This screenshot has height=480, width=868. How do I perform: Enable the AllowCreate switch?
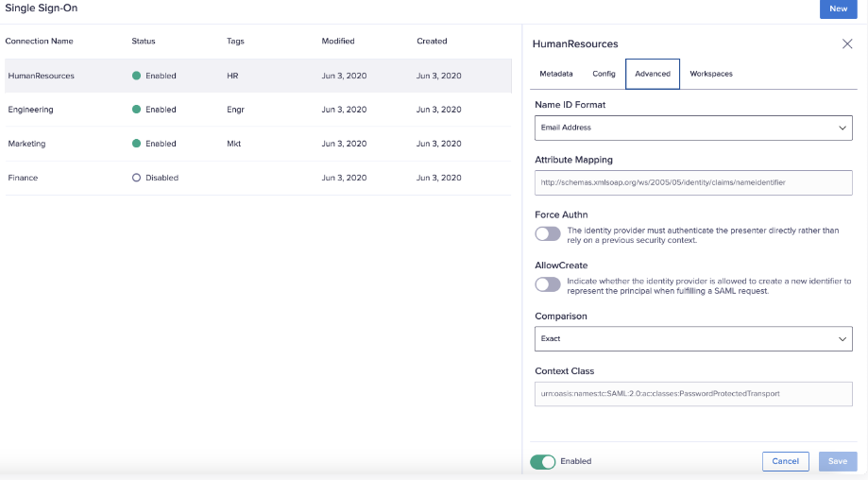(x=548, y=284)
